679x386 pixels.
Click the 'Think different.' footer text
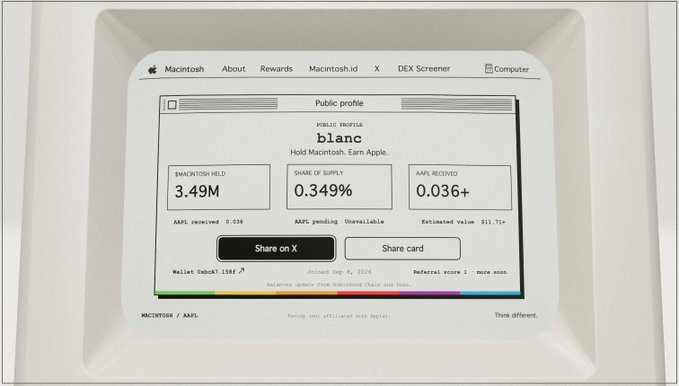516,315
